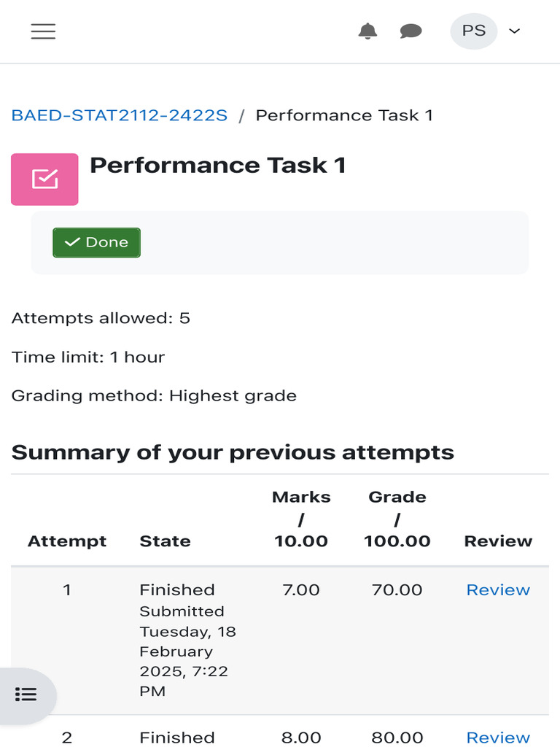Click the Attempt column header

[x=67, y=541]
